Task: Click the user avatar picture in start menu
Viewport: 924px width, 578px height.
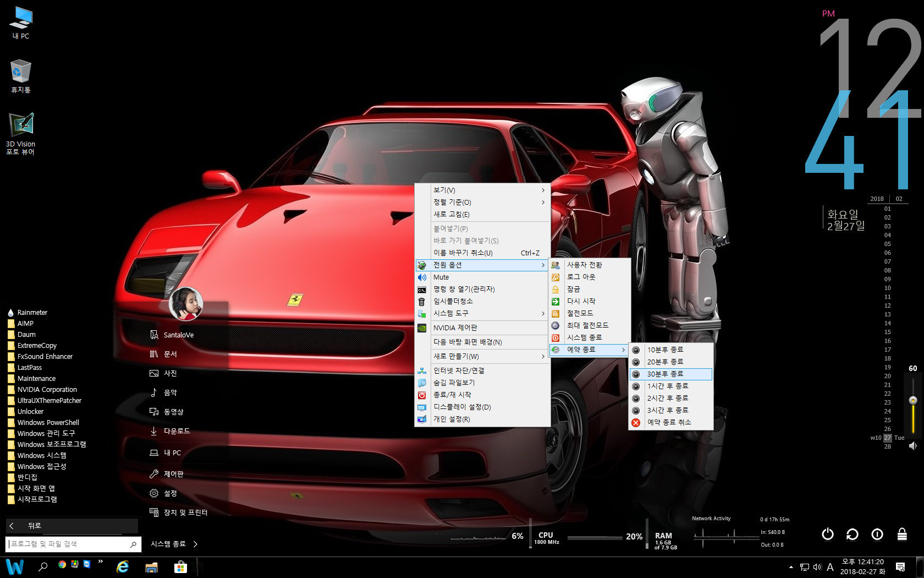Action: pos(185,304)
